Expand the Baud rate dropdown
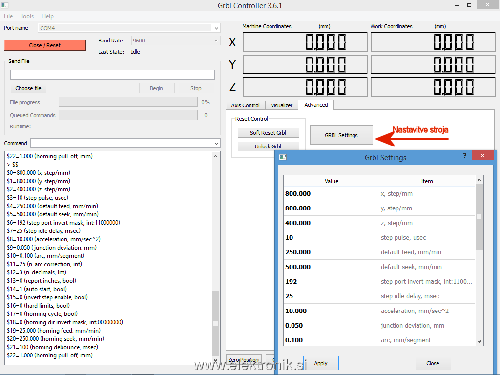 coord(216,40)
